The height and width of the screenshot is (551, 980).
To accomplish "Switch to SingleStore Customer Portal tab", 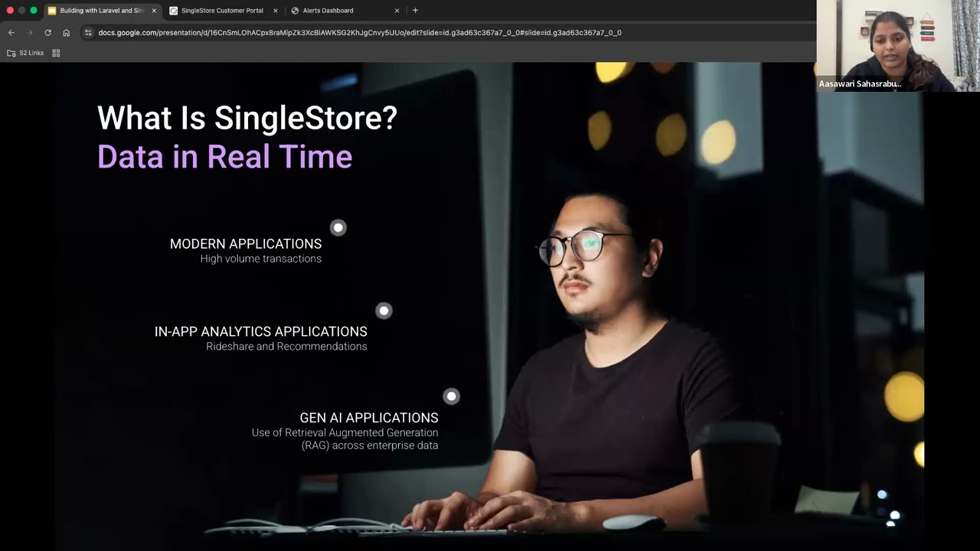I will pyautogui.click(x=222, y=11).
